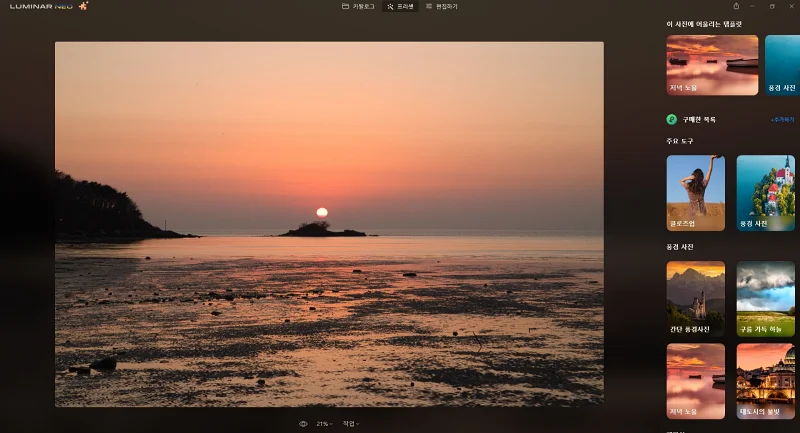This screenshot has width=800, height=433.
Task: Click the Luminar Neo logo
Action: [x=41, y=7]
